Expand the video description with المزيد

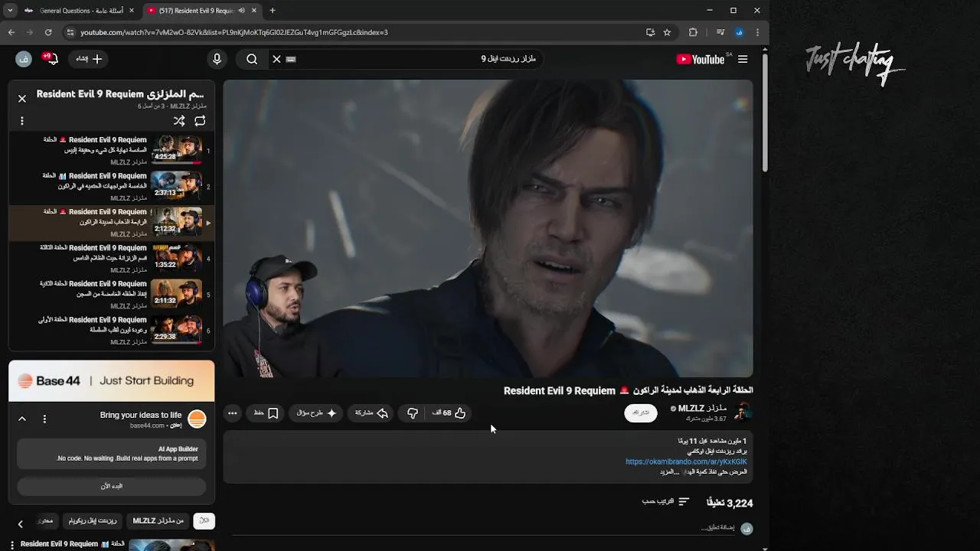pos(669,471)
